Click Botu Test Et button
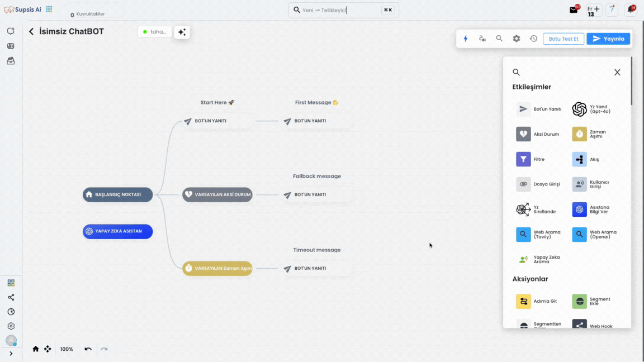644x362 pixels. pos(563,39)
